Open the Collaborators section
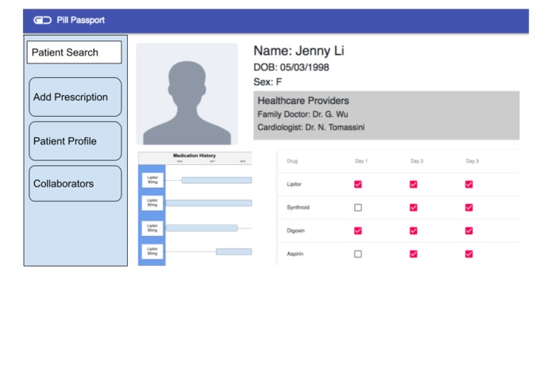552x392 pixels. click(75, 183)
